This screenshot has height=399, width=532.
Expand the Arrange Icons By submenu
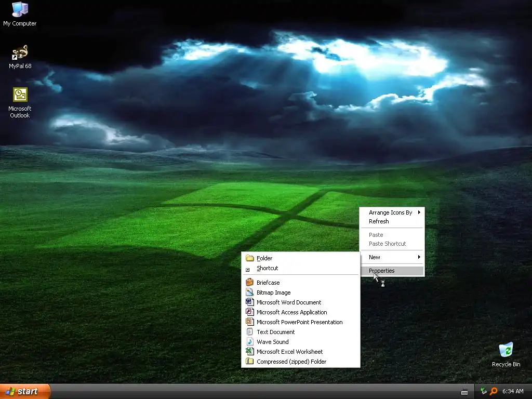392,212
